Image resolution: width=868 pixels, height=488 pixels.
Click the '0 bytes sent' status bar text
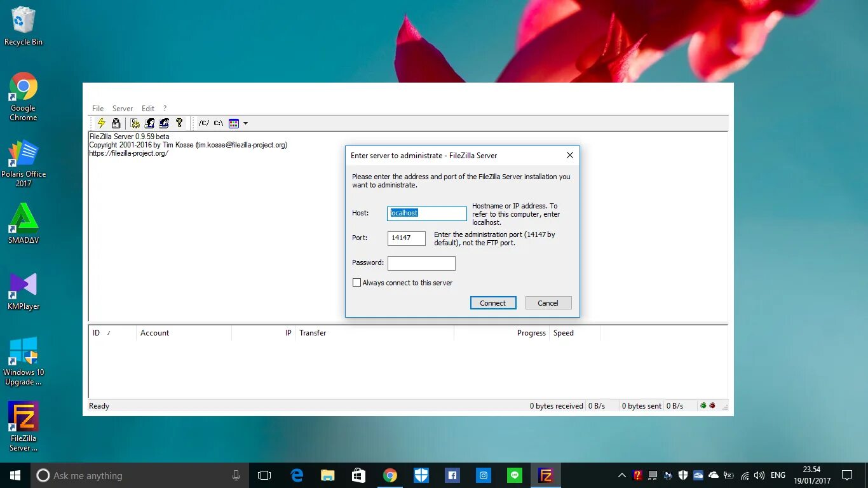(x=642, y=406)
